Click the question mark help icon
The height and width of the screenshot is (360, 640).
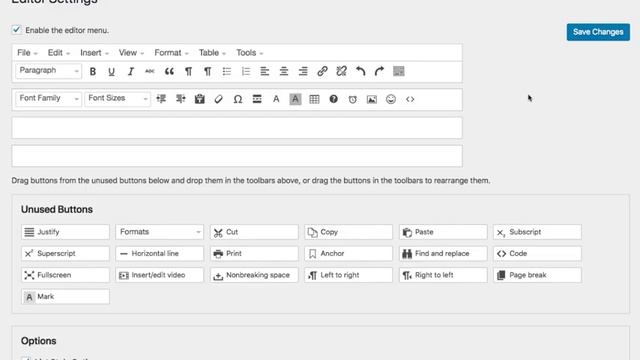[x=333, y=99]
